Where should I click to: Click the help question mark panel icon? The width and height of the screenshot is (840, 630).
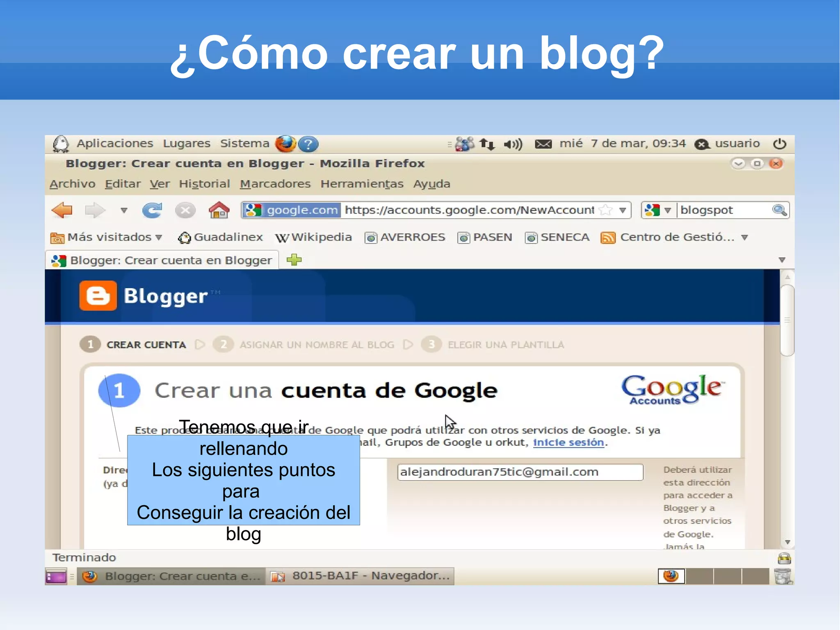tap(308, 144)
